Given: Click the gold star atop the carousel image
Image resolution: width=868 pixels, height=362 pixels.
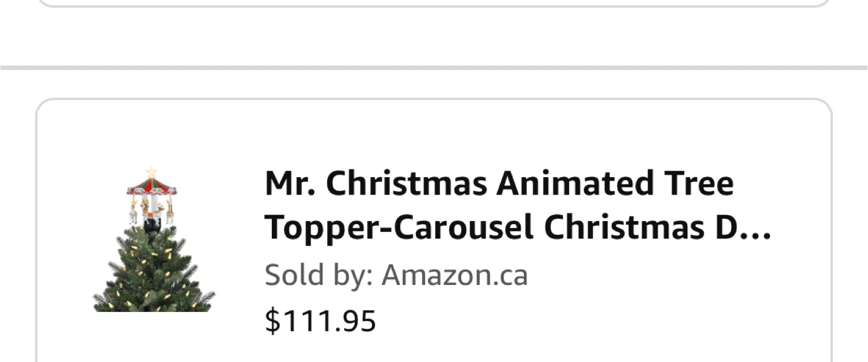Looking at the screenshot, I should tap(151, 173).
